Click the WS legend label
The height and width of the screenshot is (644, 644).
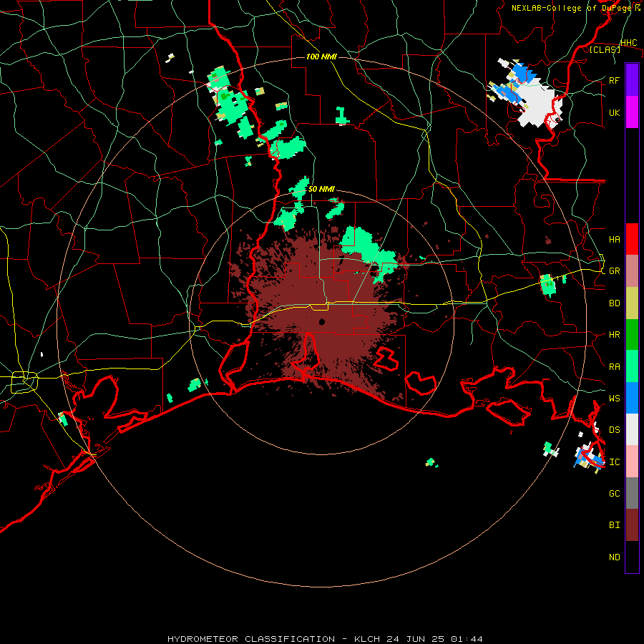pyautogui.click(x=614, y=398)
